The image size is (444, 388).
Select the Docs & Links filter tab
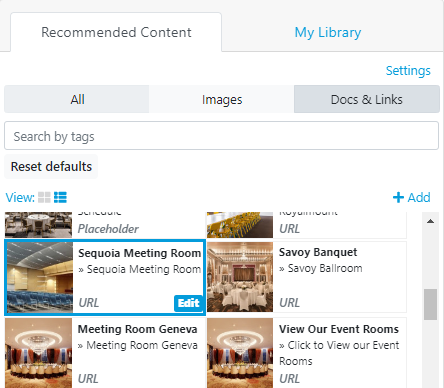[367, 99]
